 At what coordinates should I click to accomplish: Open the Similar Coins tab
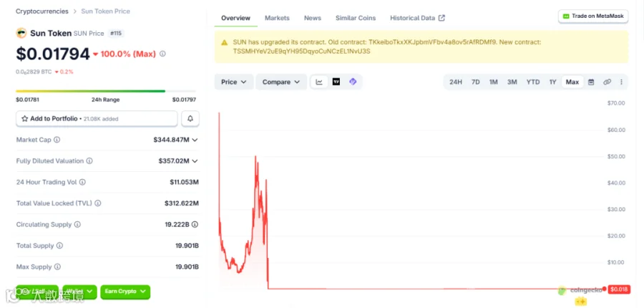pos(355,18)
